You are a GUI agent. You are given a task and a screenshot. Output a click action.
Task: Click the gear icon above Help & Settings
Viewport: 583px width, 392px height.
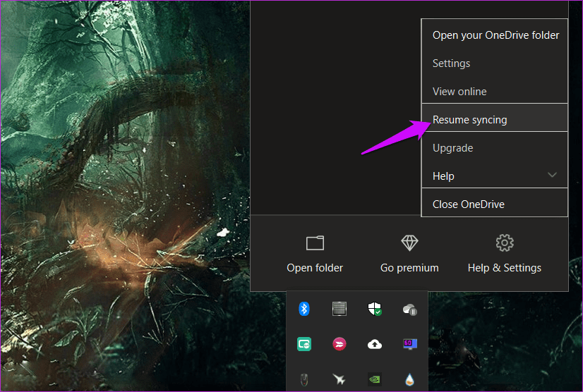point(505,243)
